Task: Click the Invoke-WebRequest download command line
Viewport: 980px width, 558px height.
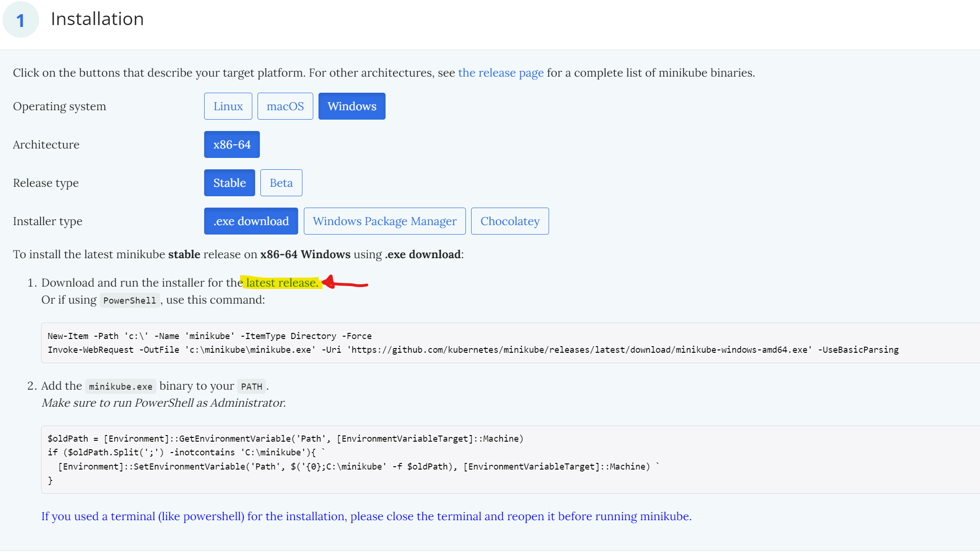Action: [x=473, y=350]
